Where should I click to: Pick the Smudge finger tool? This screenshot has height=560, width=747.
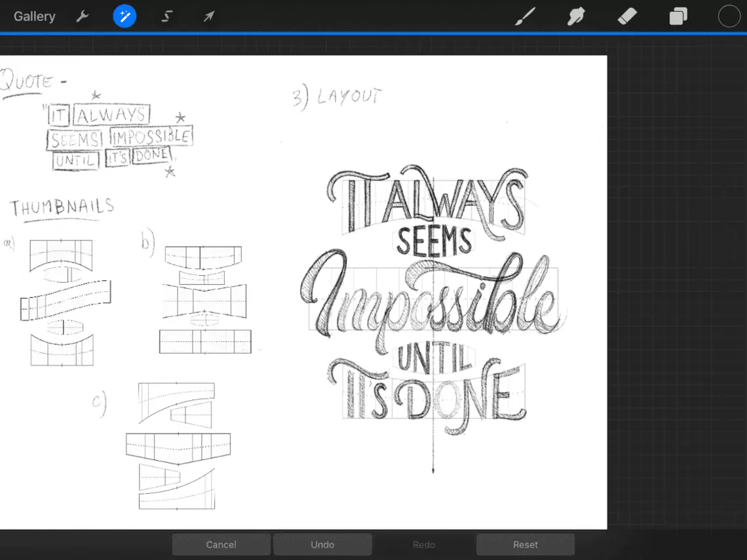point(575,16)
